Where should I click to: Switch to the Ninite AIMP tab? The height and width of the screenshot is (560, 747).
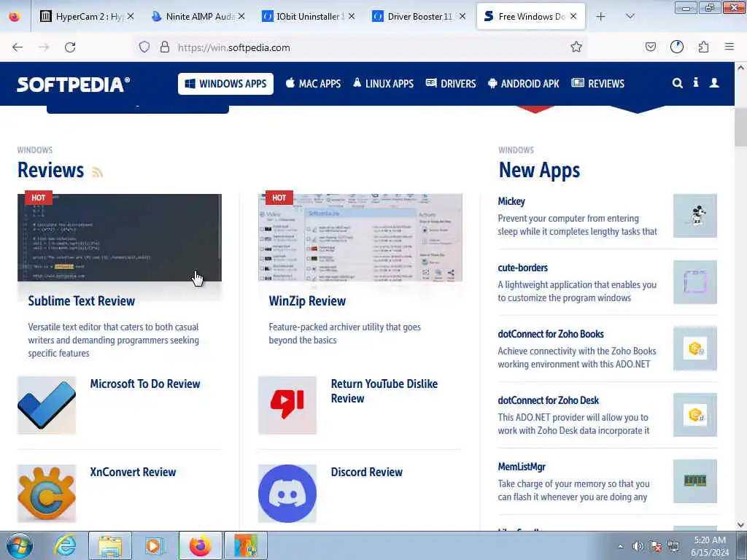pyautogui.click(x=198, y=16)
